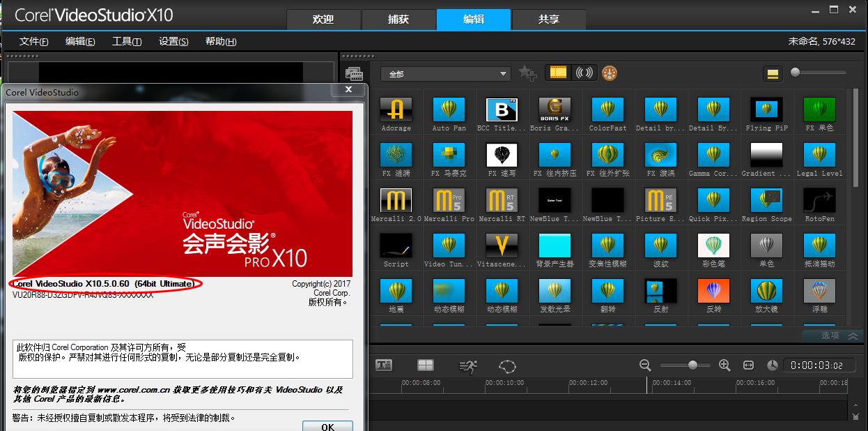Pick the Picture Effects PE filter
The height and width of the screenshot is (431, 868).
(x=660, y=200)
